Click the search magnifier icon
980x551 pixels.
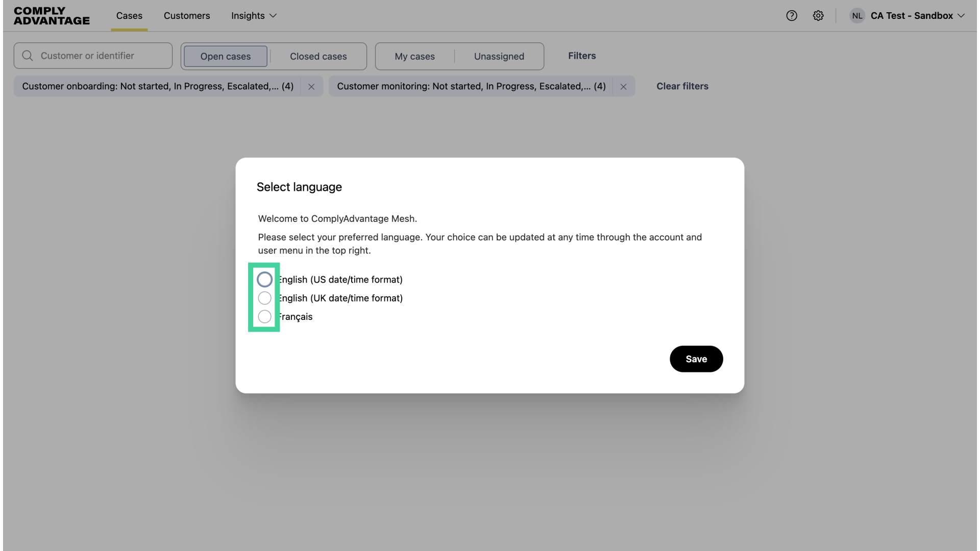click(x=28, y=56)
